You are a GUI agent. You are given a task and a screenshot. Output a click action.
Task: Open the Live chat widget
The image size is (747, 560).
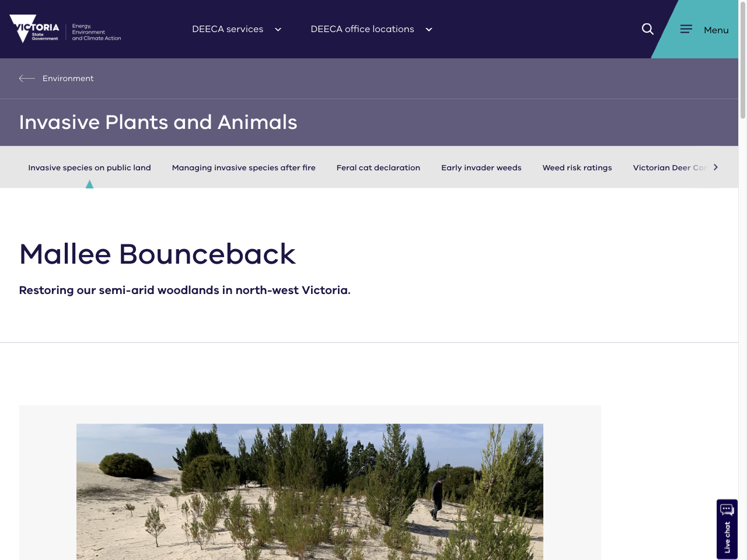pyautogui.click(x=727, y=529)
